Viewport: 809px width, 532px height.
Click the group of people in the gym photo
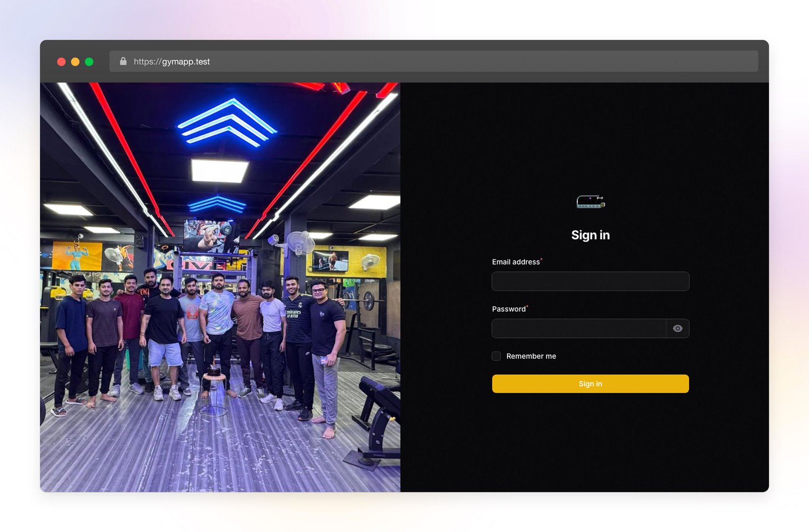[202, 333]
